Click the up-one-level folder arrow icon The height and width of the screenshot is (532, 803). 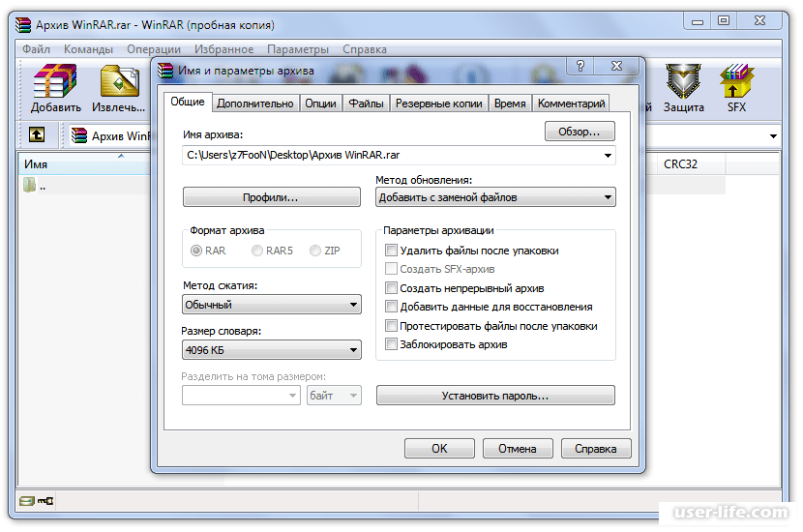(37, 134)
